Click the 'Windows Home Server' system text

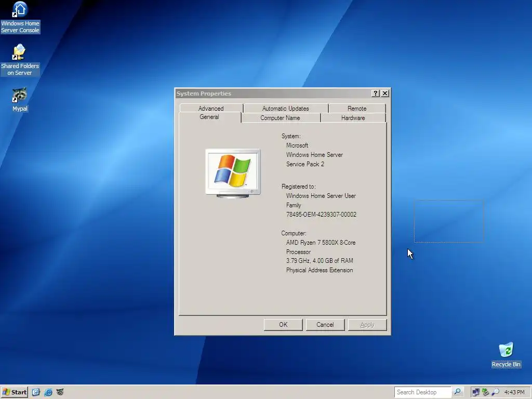click(314, 155)
